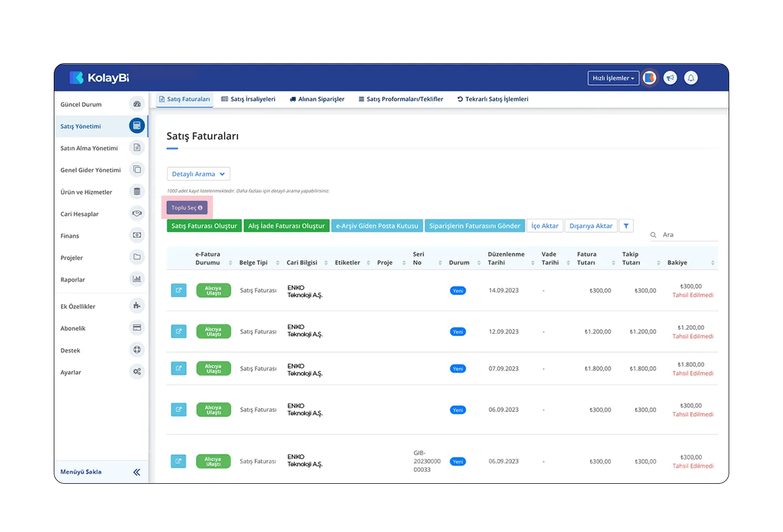
Task: Collapse sidebar with Menüyü Sakla arrows
Action: click(x=136, y=472)
